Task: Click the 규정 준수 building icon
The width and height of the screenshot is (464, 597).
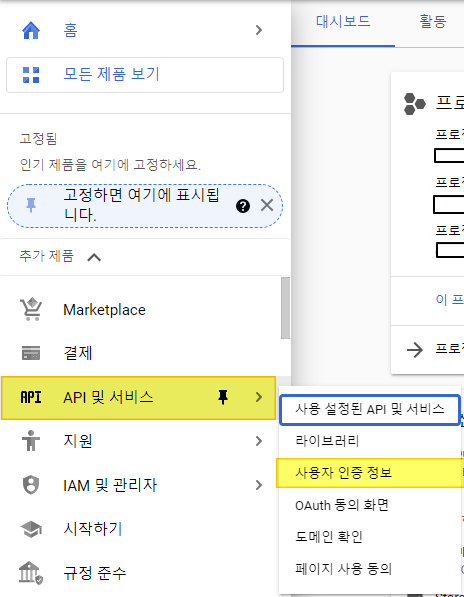Action: tap(31, 573)
